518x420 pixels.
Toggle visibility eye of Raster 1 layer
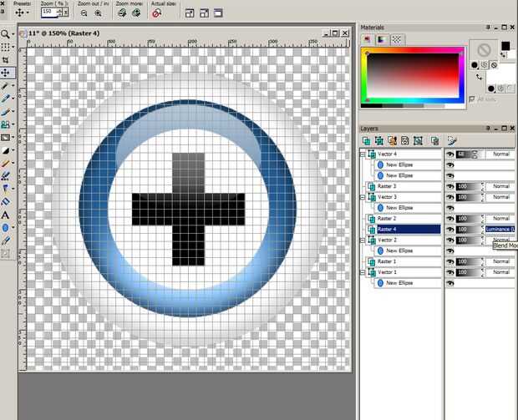point(450,261)
